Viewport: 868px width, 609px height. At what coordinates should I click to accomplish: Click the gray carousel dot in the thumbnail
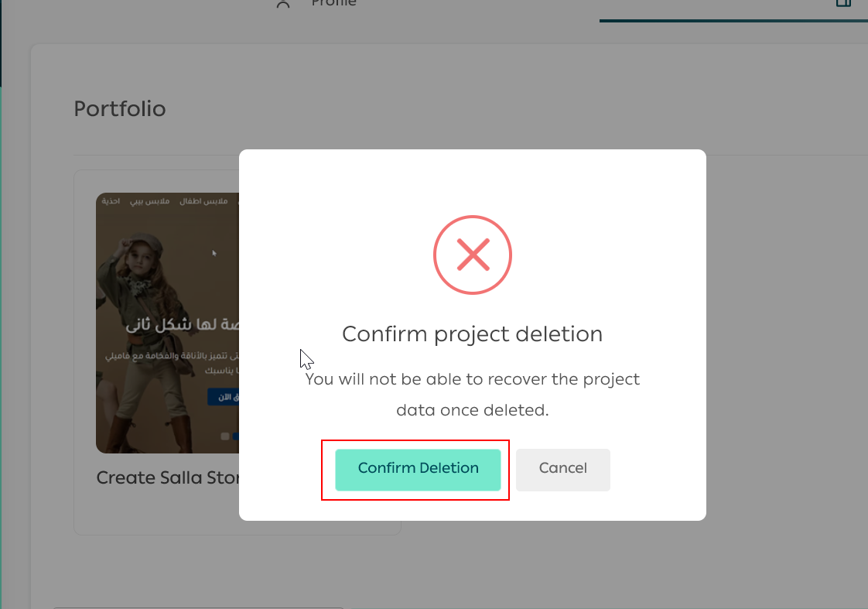click(x=225, y=436)
